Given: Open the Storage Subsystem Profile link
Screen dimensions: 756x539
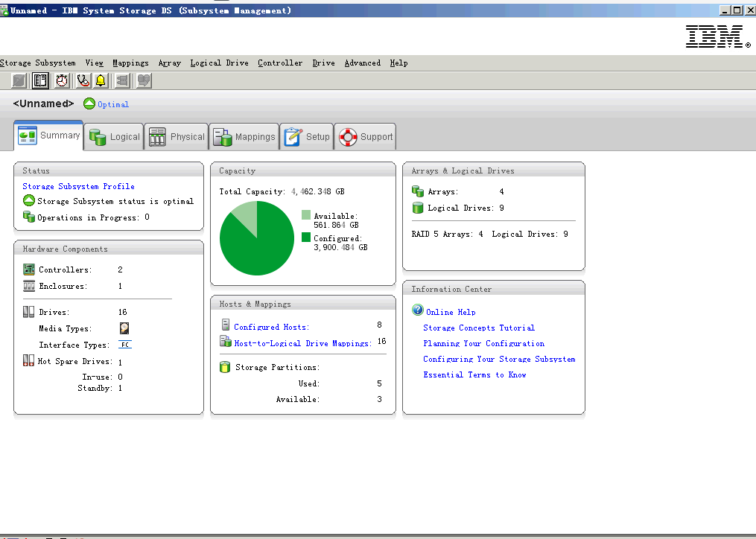Looking at the screenshot, I should 78,186.
